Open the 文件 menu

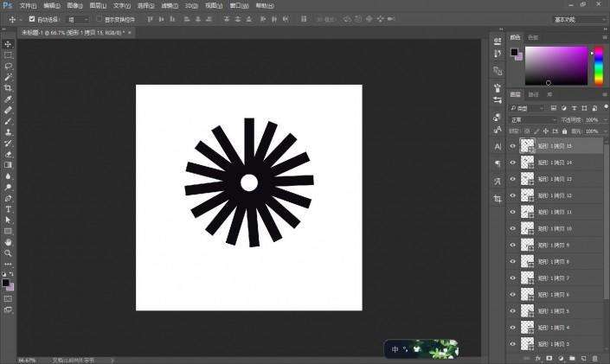pos(28,6)
